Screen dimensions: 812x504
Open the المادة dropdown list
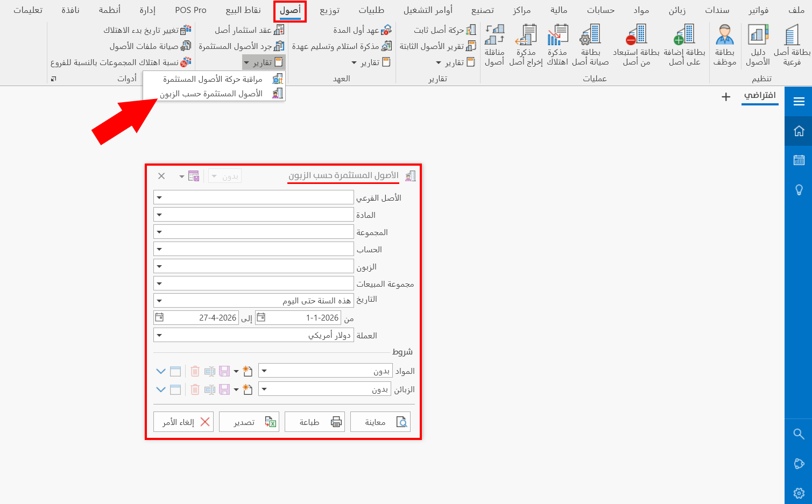159,215
